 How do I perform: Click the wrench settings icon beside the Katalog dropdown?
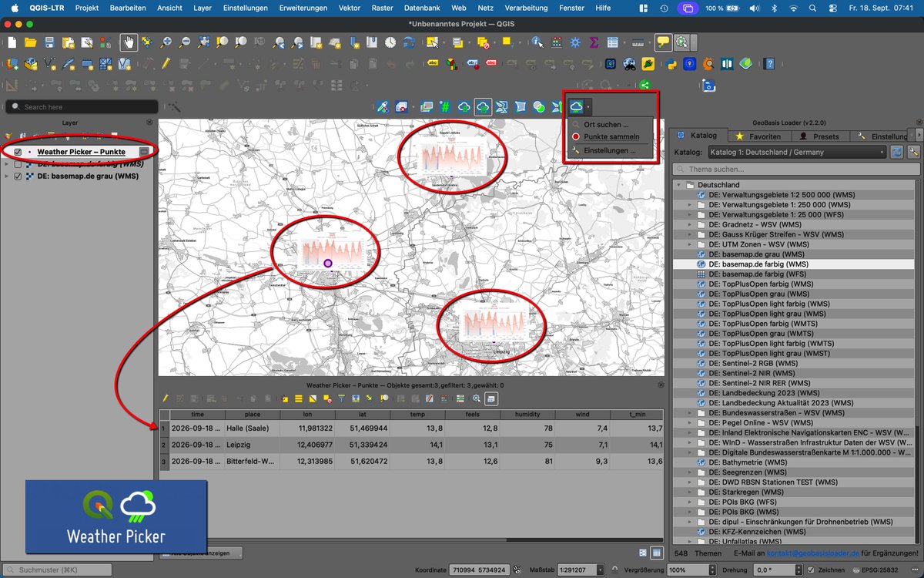tap(914, 152)
